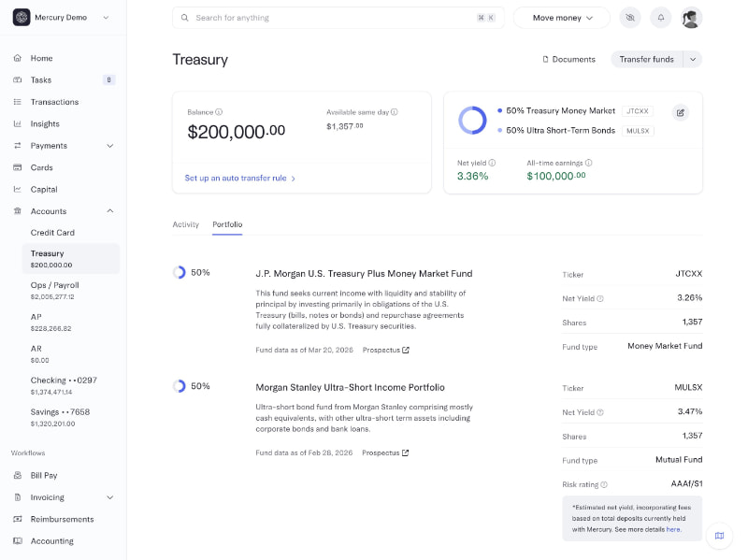
Task: Click the Available same day info icon
Action: tap(395, 112)
